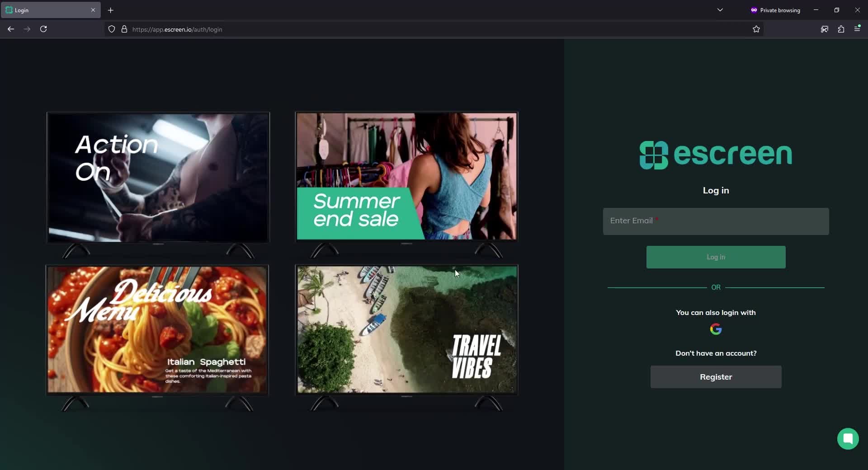Click the Google login icon

pos(716,329)
